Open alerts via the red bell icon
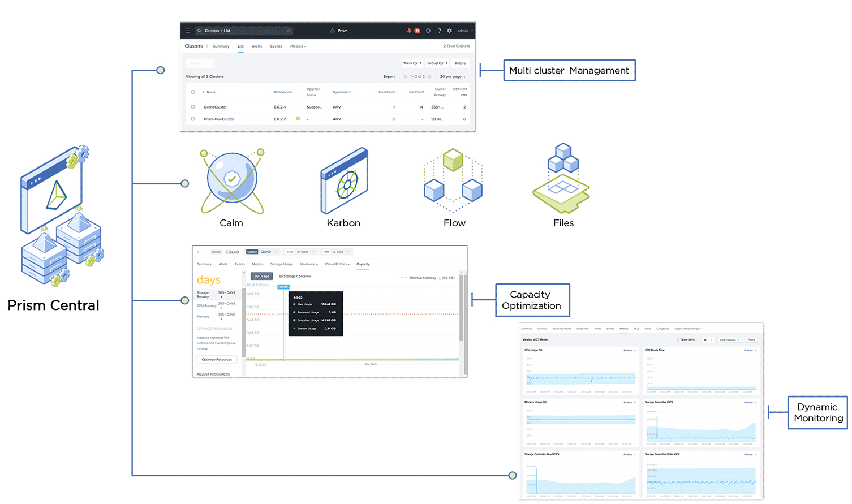This screenshot has height=504, width=852. pyautogui.click(x=409, y=31)
